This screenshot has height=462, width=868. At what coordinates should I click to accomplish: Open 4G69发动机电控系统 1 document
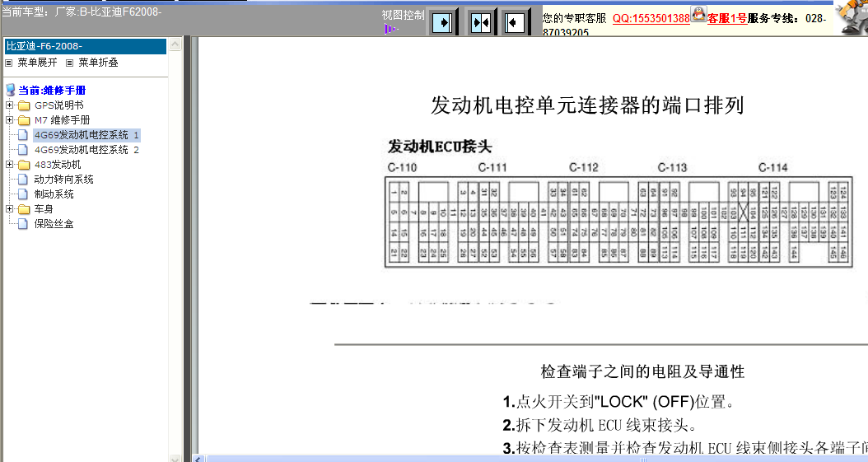[x=86, y=135]
